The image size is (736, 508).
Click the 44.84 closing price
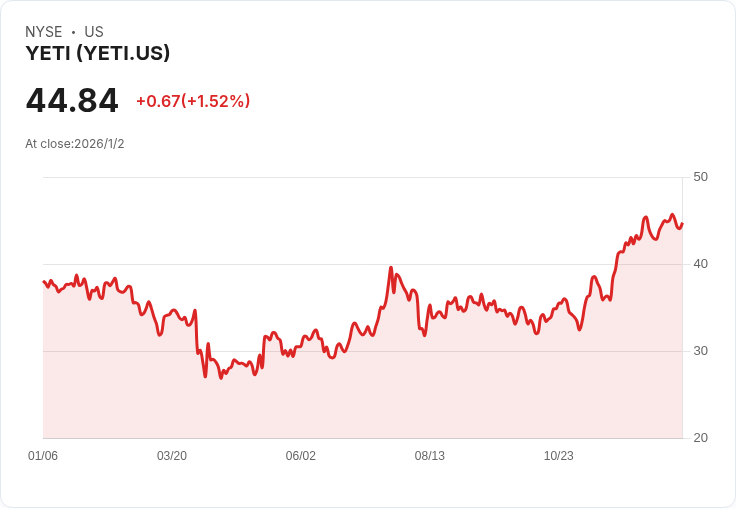(x=72, y=100)
